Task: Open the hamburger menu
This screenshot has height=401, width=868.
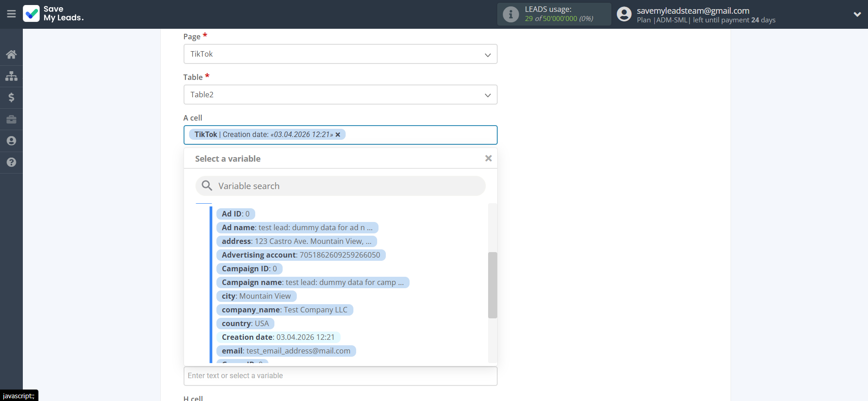Action: click(x=11, y=14)
